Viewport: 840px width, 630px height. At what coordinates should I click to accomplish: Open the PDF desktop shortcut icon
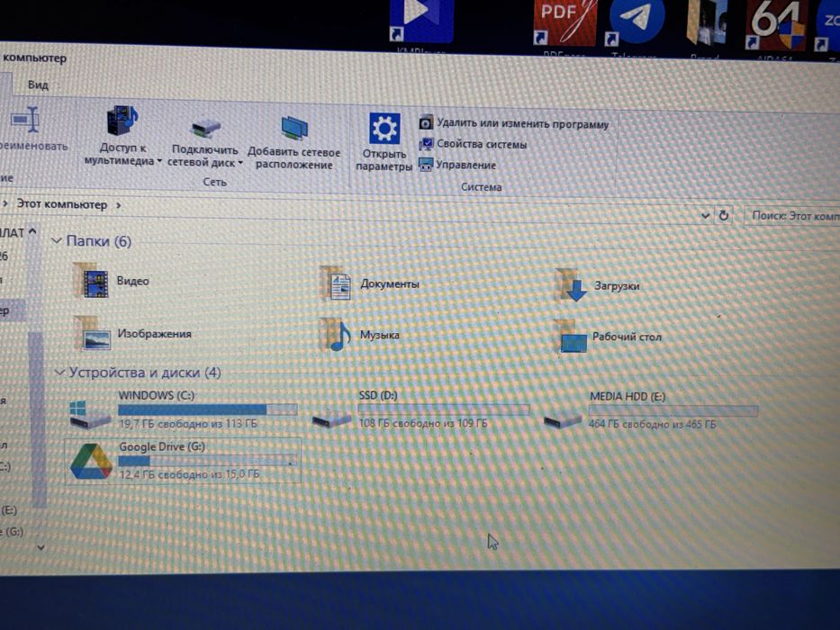click(x=565, y=22)
